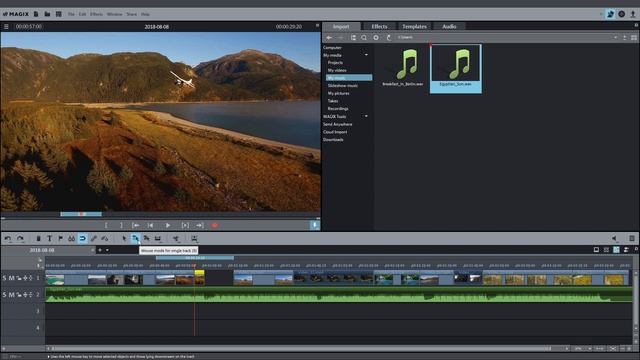This screenshot has width=640, height=360.
Task: Click the add new movie tab plus button
Action: (x=100, y=250)
